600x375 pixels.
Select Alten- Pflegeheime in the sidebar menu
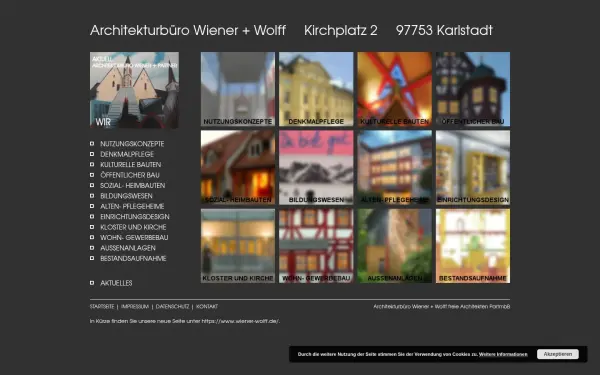tap(132, 206)
